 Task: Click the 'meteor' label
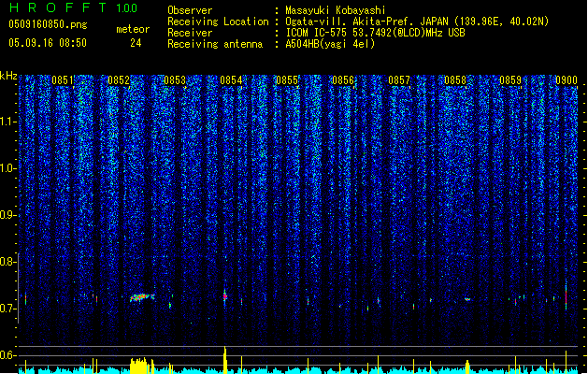[x=133, y=29]
